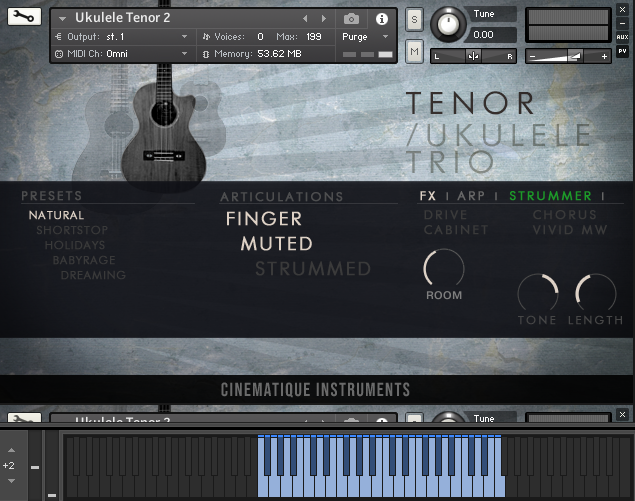Enable the VIVID MW effect
Image resolution: width=635 pixels, height=501 pixels.
click(570, 230)
